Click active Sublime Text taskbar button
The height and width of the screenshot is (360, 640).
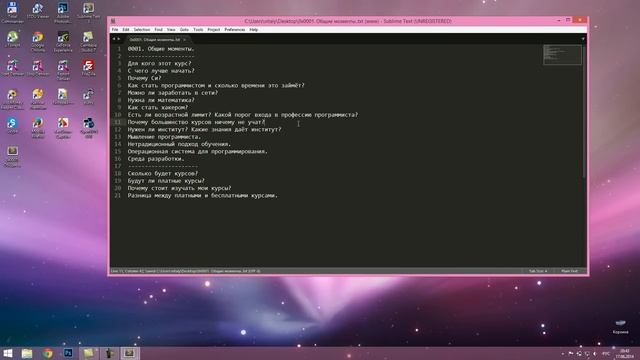click(x=129, y=353)
